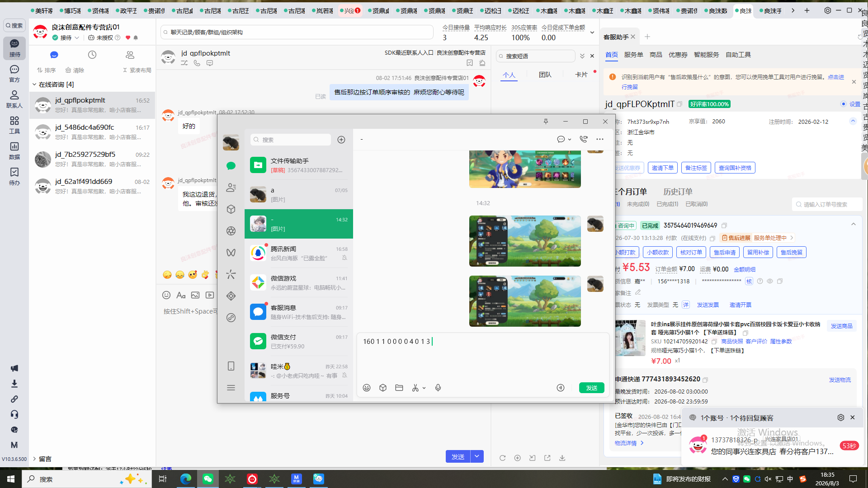Open WeChat Channels butterfly icon
The image size is (868, 488).
click(231, 253)
